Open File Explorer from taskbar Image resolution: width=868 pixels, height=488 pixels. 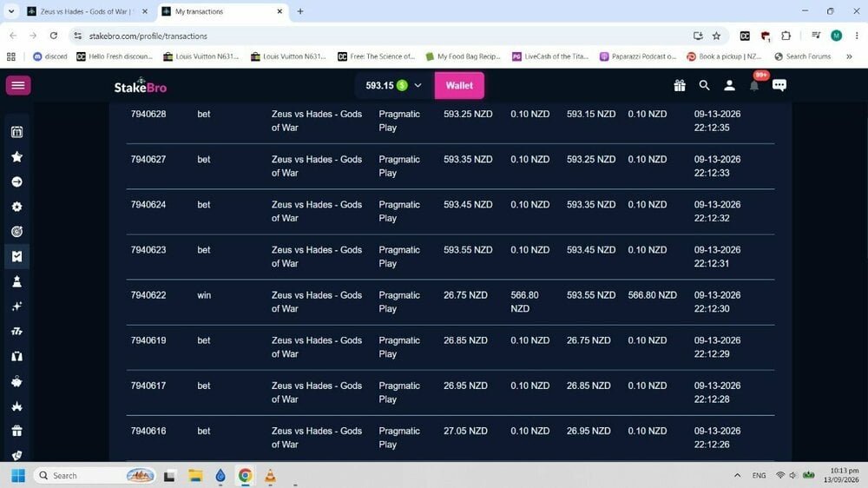[x=194, y=475]
